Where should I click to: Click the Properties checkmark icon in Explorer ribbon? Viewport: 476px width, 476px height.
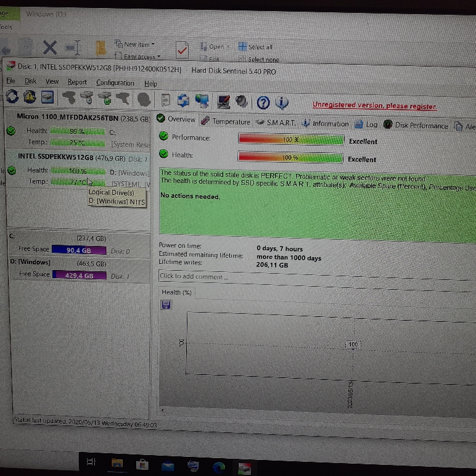183,49
